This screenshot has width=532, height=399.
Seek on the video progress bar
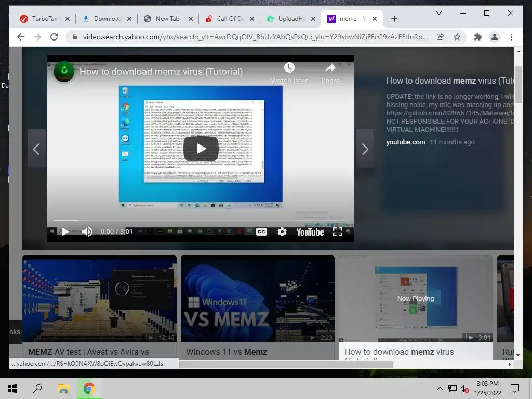coord(201,220)
